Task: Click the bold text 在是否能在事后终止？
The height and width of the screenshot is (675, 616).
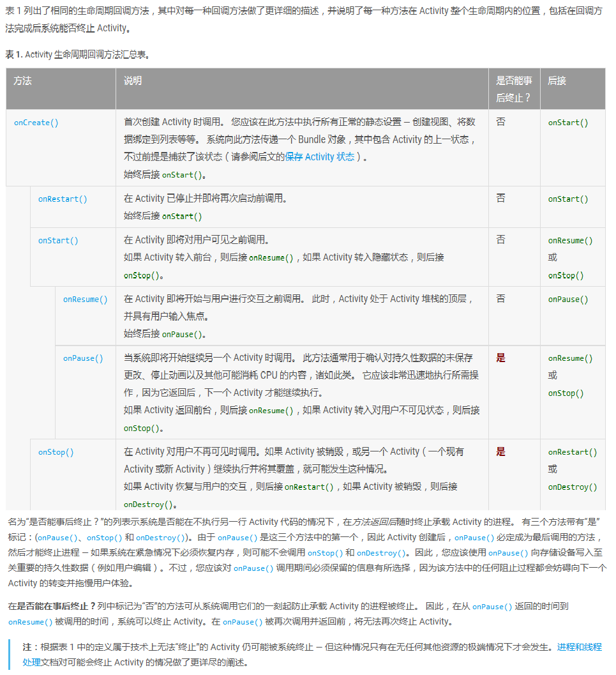Action: pyautogui.click(x=52, y=606)
